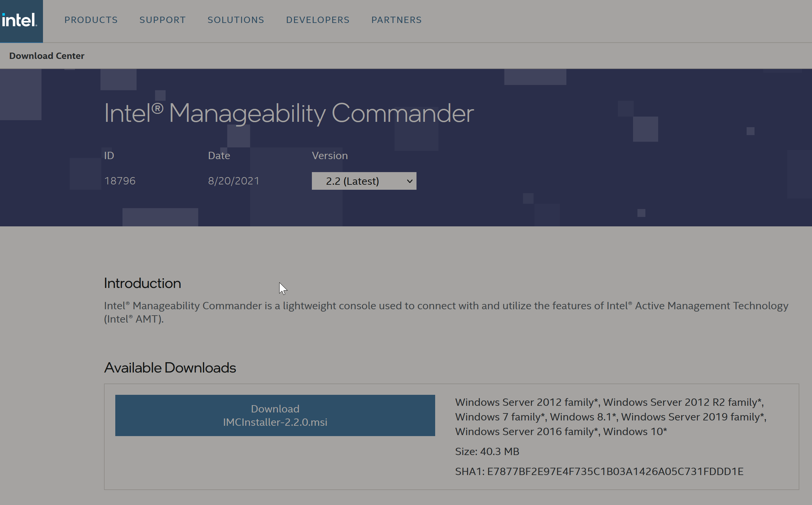Click the Version label
Image resolution: width=812 pixels, height=505 pixels.
(330, 156)
